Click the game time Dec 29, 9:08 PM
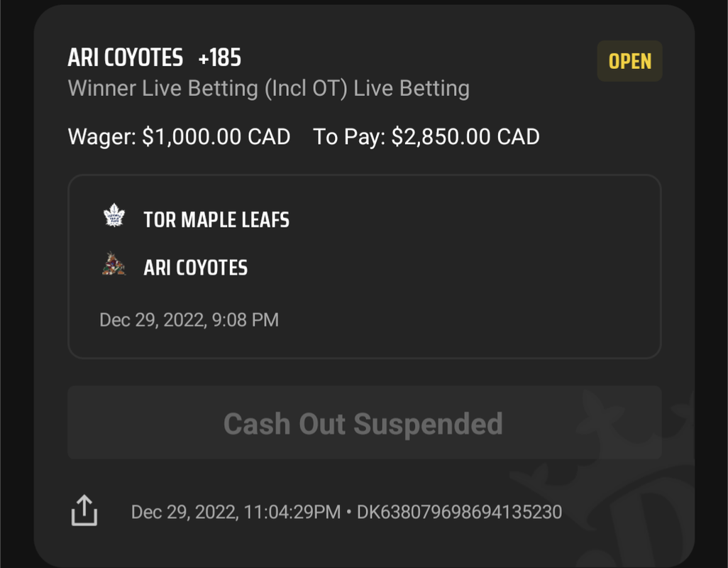 tap(189, 319)
